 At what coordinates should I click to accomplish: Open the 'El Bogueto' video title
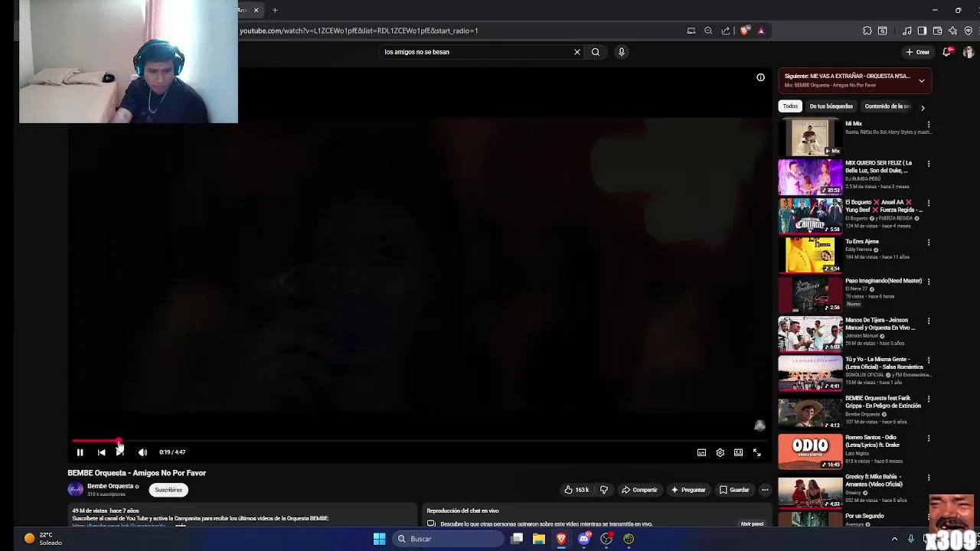pyautogui.click(x=884, y=206)
